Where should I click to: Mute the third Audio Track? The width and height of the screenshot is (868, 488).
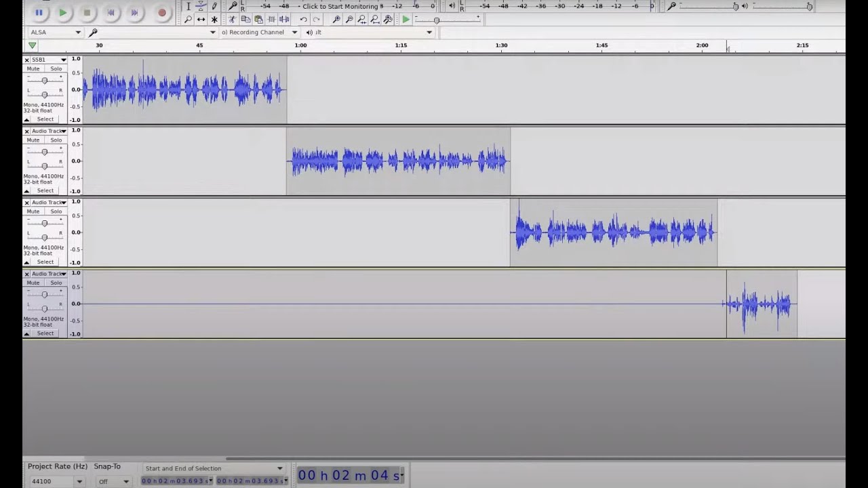click(33, 211)
